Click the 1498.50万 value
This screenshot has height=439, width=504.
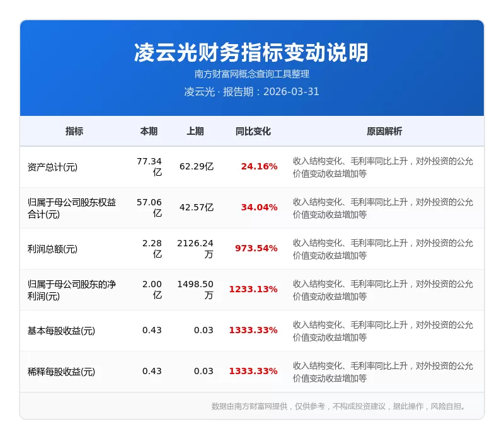click(195, 289)
